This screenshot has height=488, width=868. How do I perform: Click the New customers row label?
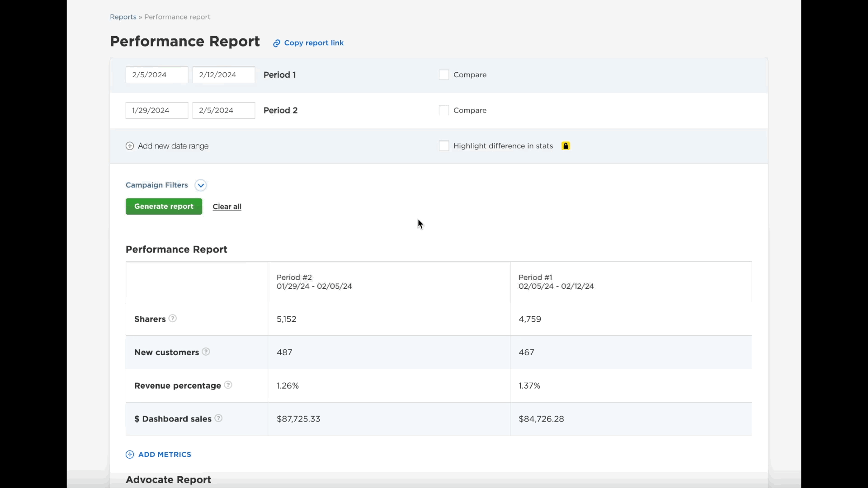coord(166,352)
